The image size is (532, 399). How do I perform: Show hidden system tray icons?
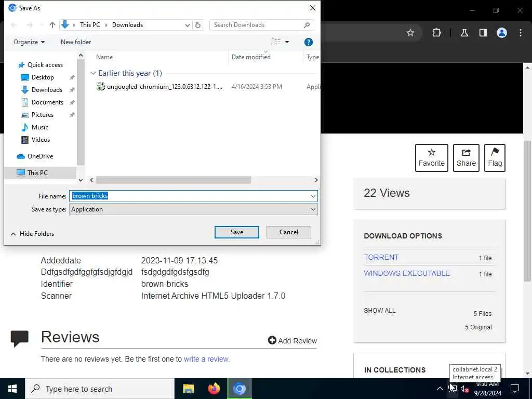440,389
